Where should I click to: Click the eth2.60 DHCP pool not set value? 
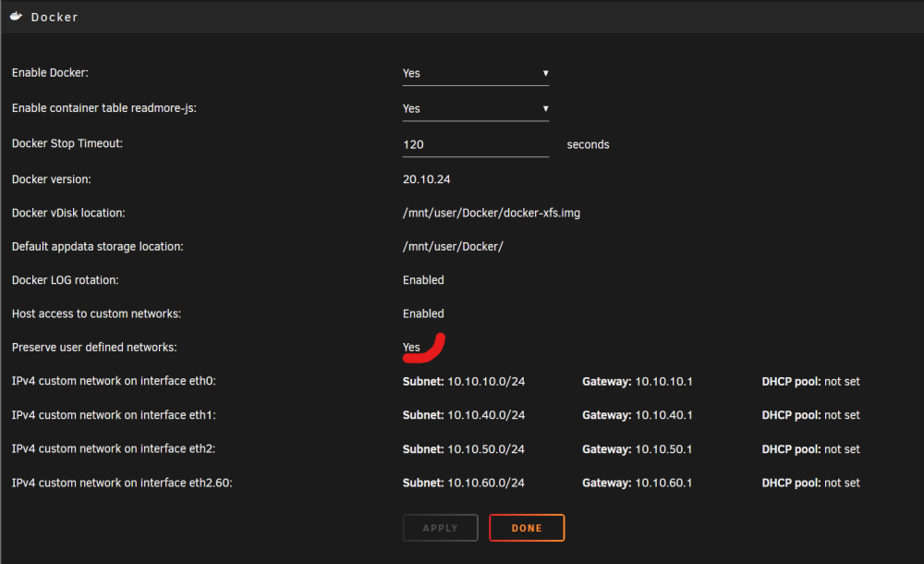(x=842, y=484)
